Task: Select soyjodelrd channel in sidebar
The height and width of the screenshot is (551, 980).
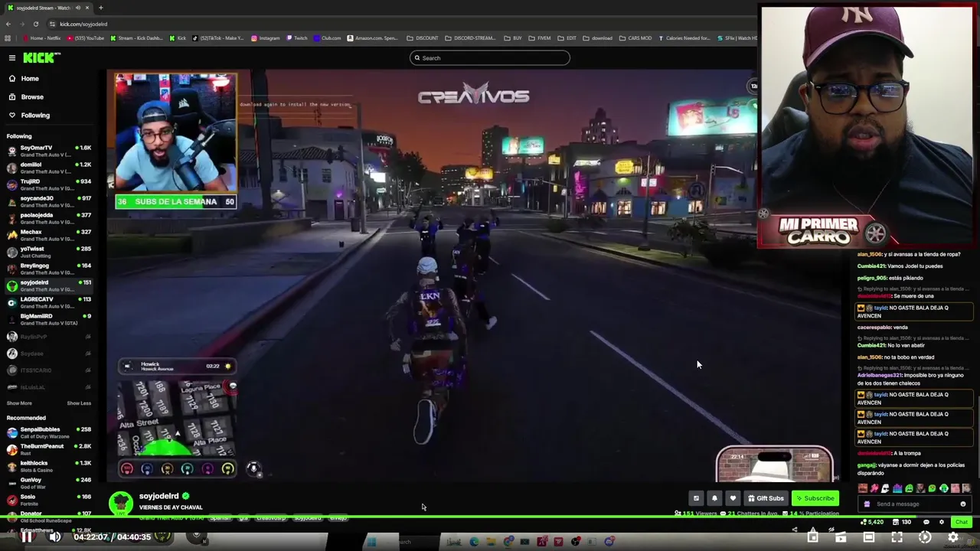Action: click(x=49, y=285)
